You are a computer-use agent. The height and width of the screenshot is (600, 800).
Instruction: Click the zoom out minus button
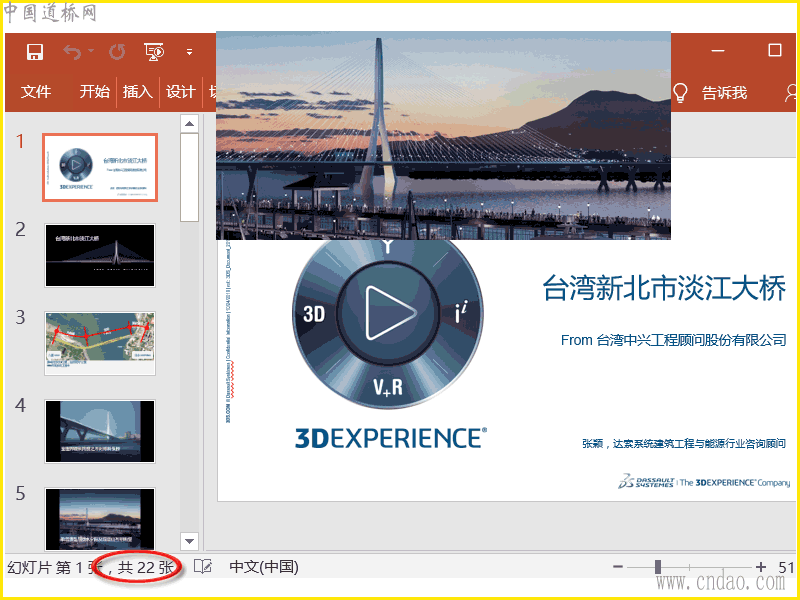[x=618, y=566]
